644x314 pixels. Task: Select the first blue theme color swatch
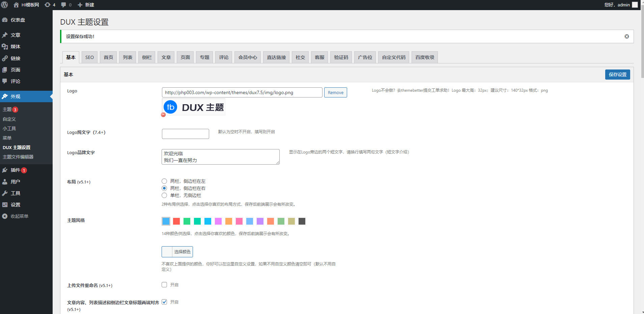tap(166, 221)
